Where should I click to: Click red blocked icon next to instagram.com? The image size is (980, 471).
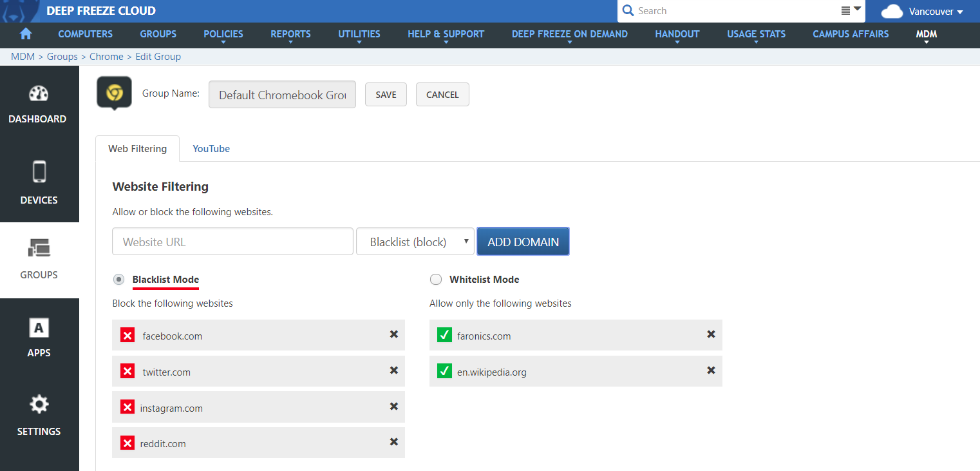[x=127, y=407]
